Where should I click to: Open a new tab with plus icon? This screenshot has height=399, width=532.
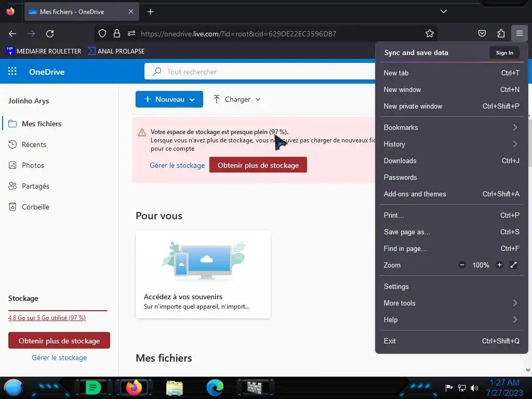click(150, 12)
